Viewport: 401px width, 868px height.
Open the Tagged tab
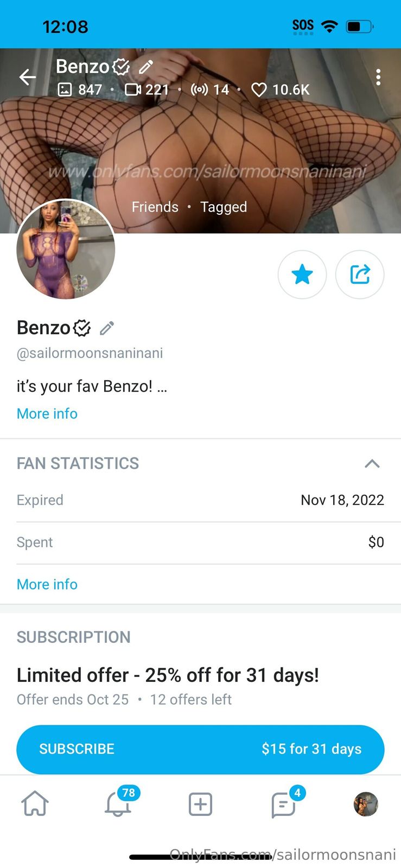(224, 207)
